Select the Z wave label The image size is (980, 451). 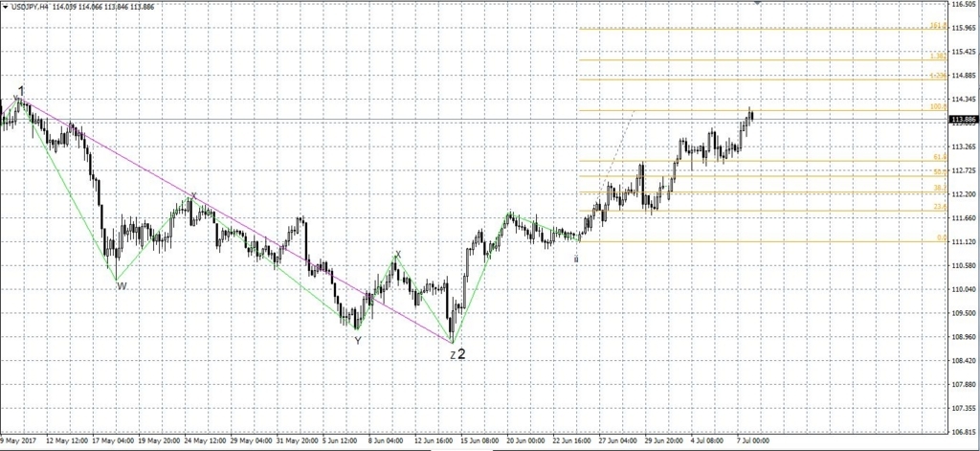pyautogui.click(x=453, y=355)
